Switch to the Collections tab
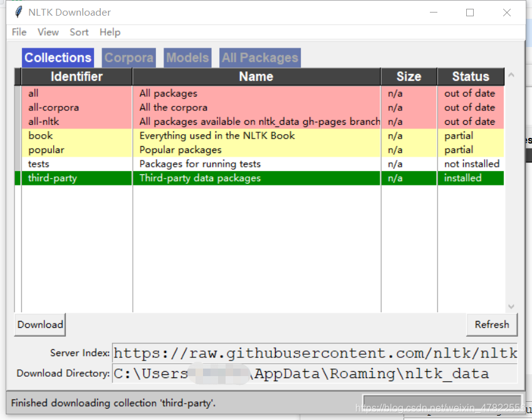The width and height of the screenshot is (532, 420). click(x=58, y=58)
